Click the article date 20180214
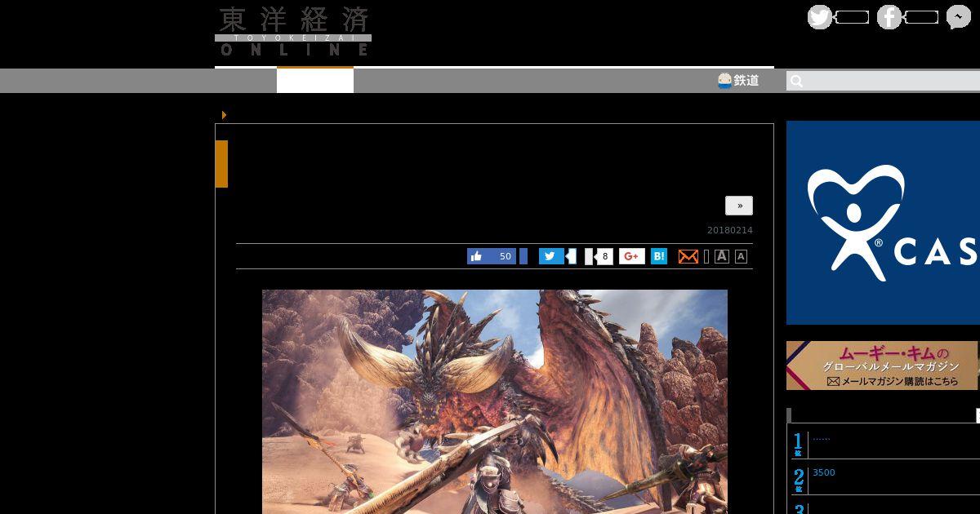The height and width of the screenshot is (514, 980). 730,230
